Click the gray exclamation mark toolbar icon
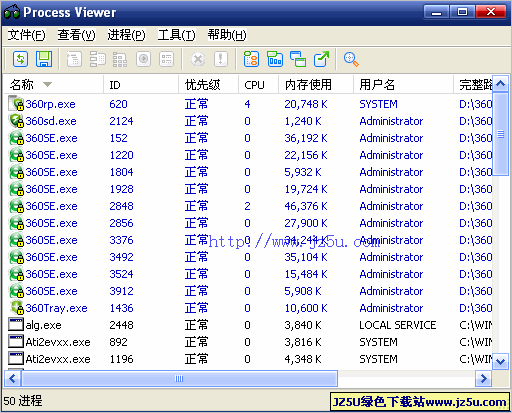The height and width of the screenshot is (413, 512). [x=220, y=59]
